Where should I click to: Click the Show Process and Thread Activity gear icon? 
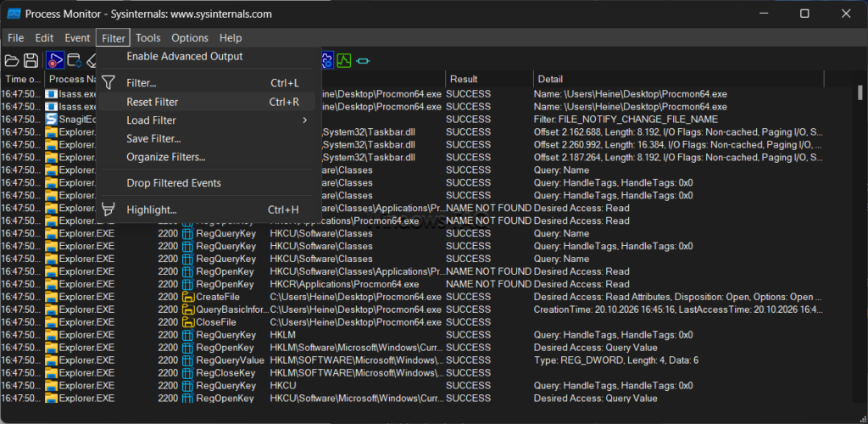tap(326, 60)
